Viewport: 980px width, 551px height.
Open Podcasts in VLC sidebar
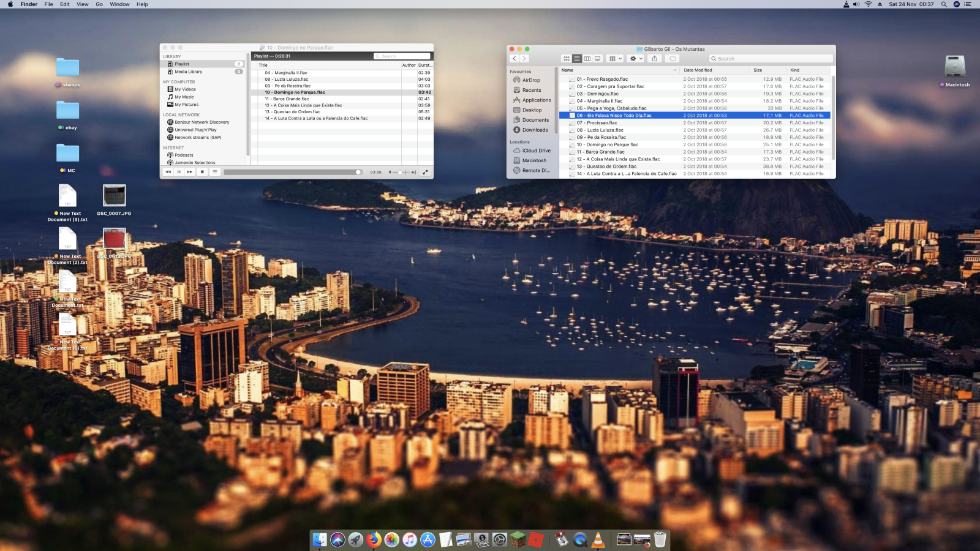coord(184,155)
